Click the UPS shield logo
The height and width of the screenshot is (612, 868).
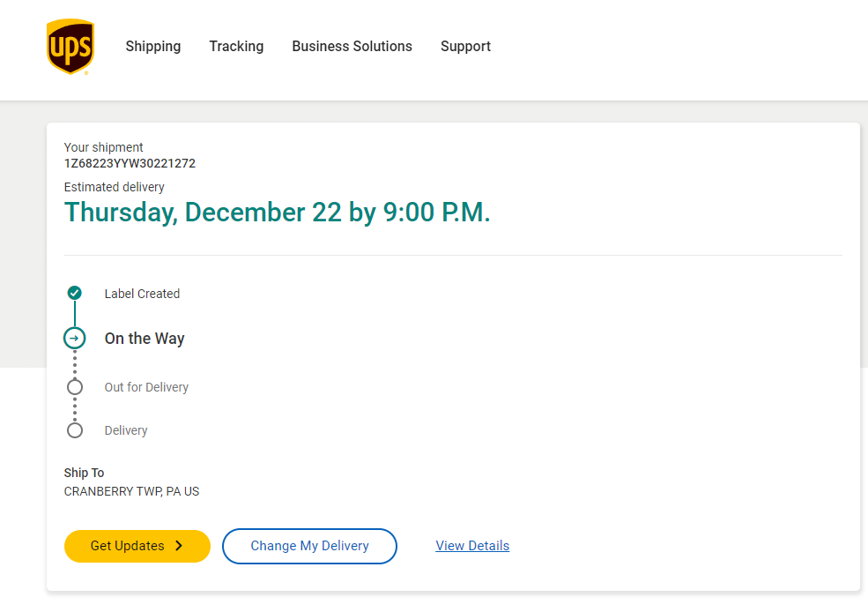(x=70, y=47)
